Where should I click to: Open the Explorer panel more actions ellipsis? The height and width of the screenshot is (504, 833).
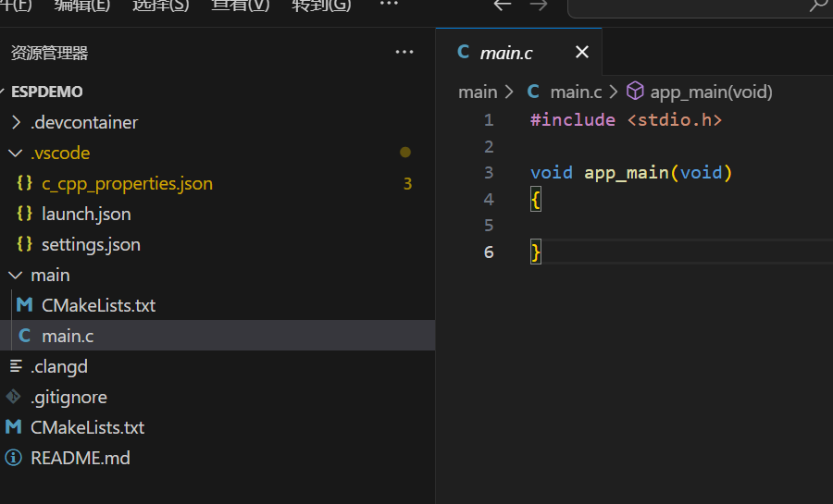pyautogui.click(x=404, y=52)
